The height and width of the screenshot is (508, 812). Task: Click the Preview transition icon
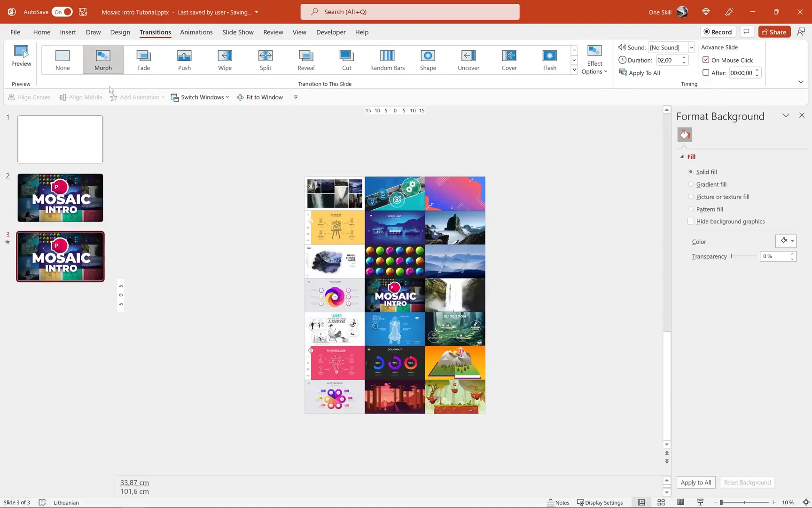21,56
